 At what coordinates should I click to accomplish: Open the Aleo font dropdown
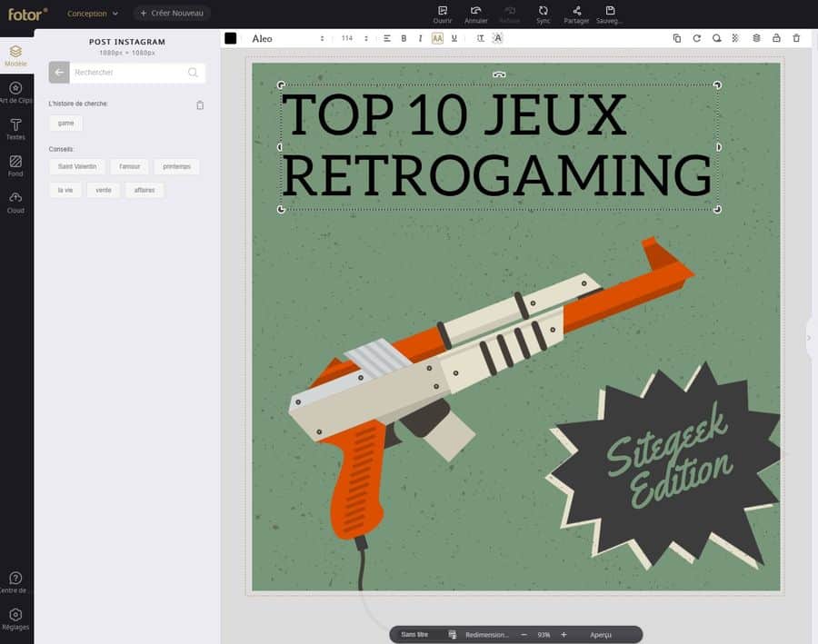pyautogui.click(x=287, y=38)
